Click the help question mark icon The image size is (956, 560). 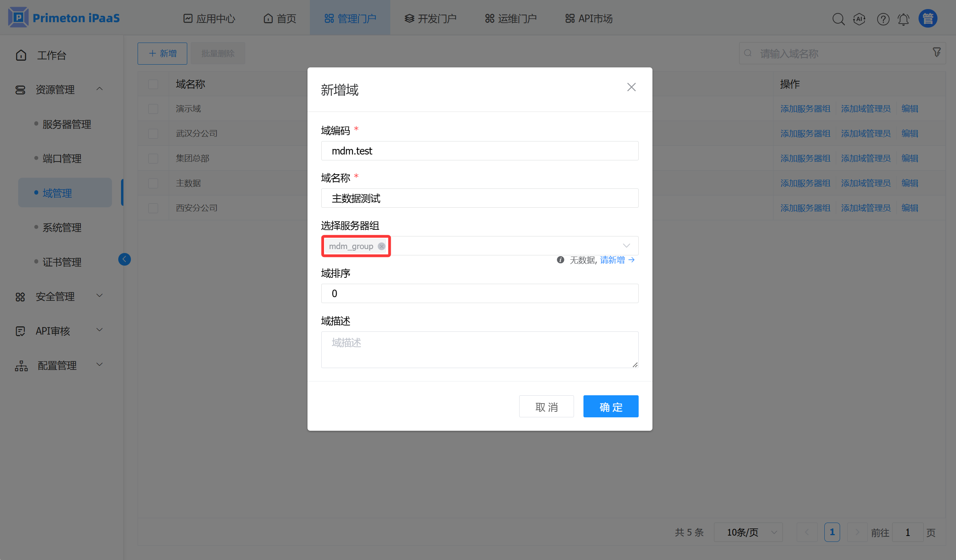tap(883, 19)
